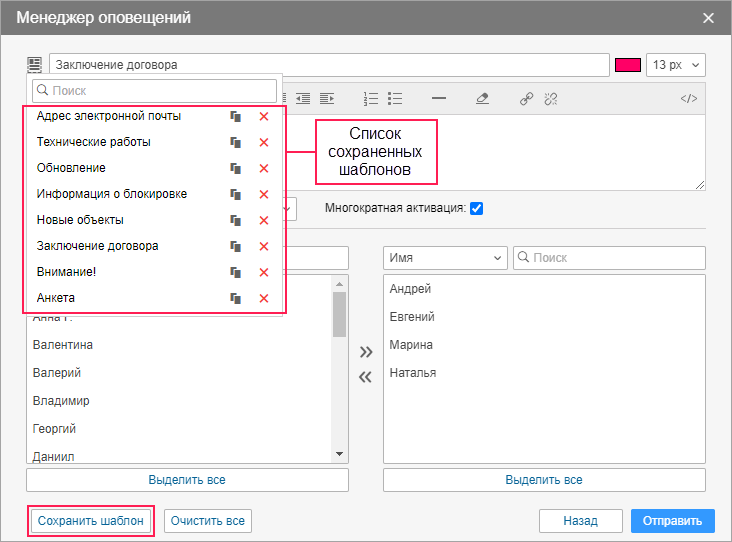This screenshot has height=542, width=732.
Task: Select 'Владимир' in the left list
Action: click(61, 401)
